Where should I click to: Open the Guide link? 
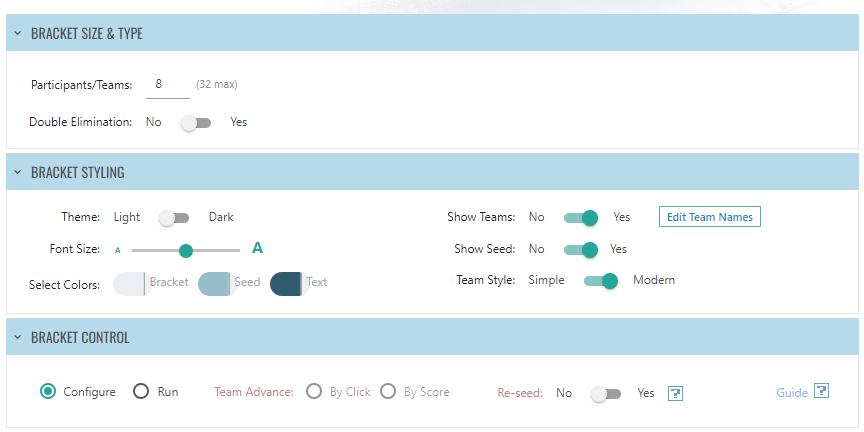coord(792,393)
